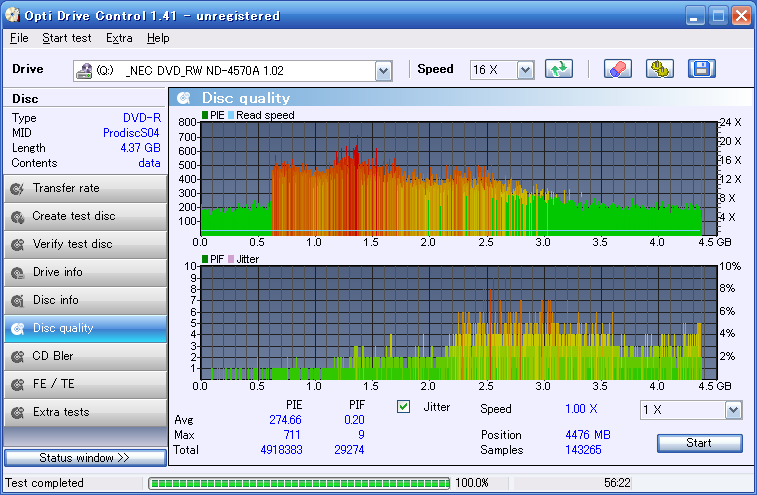Viewport: 757px width, 495px height.
Task: Click the green test progress bar
Action: tap(299, 483)
